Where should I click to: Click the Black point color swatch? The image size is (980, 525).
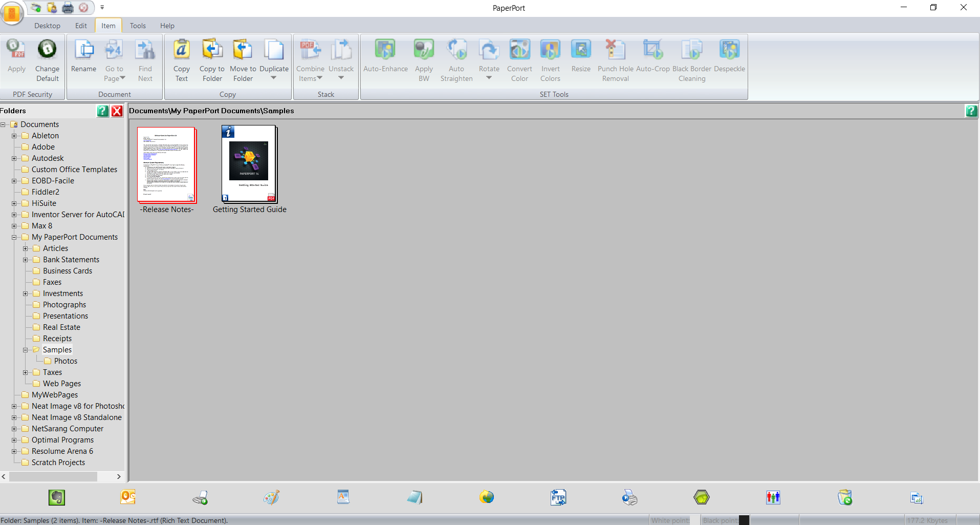pos(744,520)
